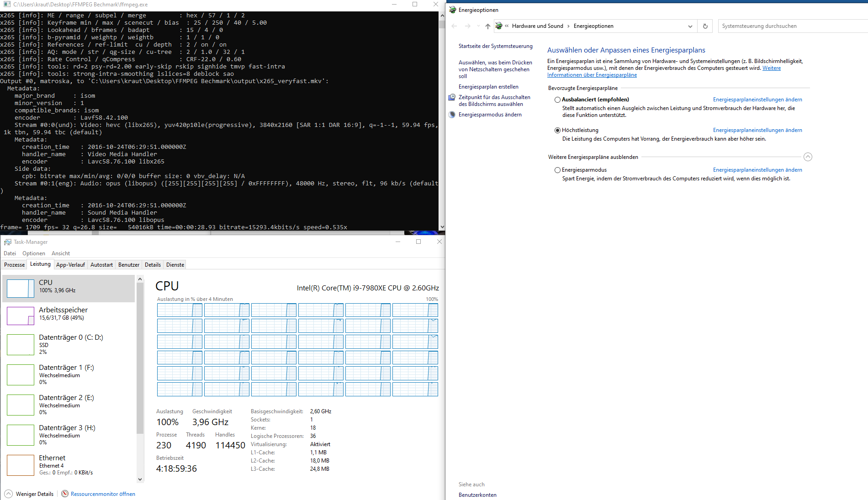The width and height of the screenshot is (868, 500).
Task: Click scroll-up arrow in ffmpeg console
Action: coord(442,15)
